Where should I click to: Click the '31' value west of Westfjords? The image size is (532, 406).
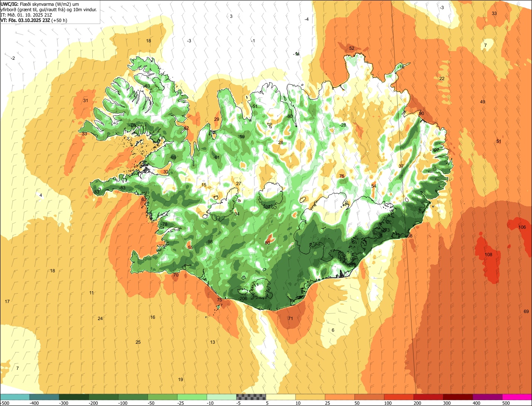[x=86, y=100]
